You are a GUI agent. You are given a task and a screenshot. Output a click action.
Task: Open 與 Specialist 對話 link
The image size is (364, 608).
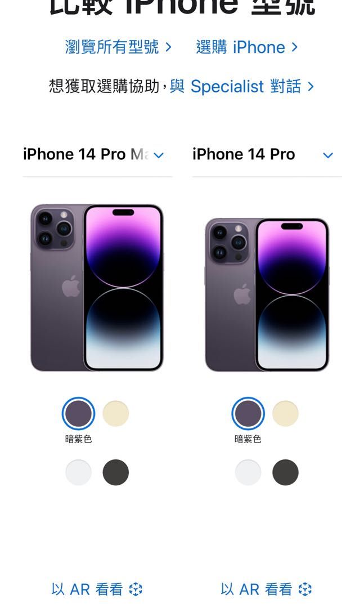[242, 86]
